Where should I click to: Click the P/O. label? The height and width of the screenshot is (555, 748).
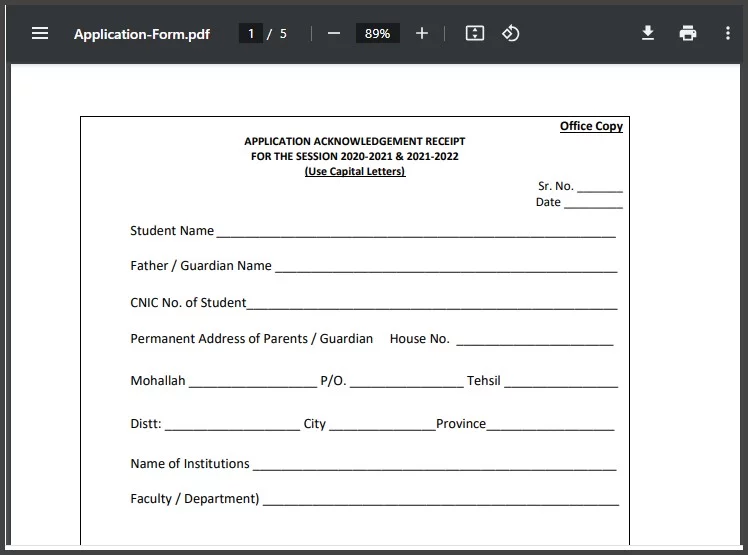click(333, 381)
